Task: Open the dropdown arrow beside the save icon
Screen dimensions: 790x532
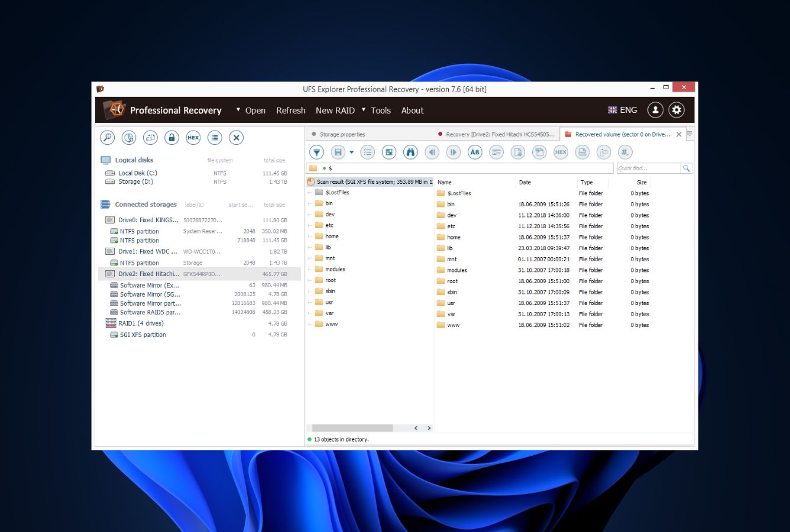Action: click(351, 153)
